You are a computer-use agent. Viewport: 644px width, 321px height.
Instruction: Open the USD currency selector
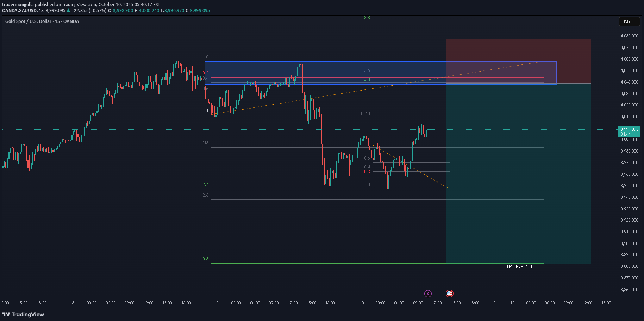click(629, 22)
